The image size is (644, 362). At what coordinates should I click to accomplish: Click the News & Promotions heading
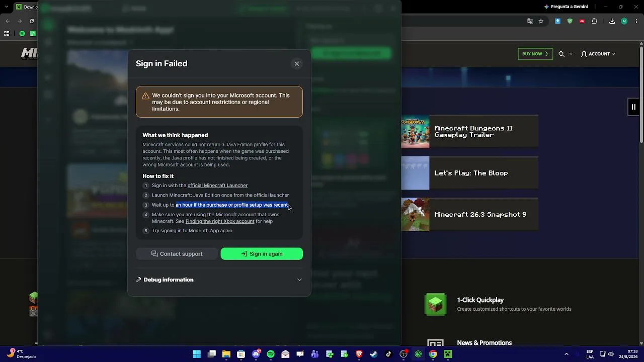[485, 343]
